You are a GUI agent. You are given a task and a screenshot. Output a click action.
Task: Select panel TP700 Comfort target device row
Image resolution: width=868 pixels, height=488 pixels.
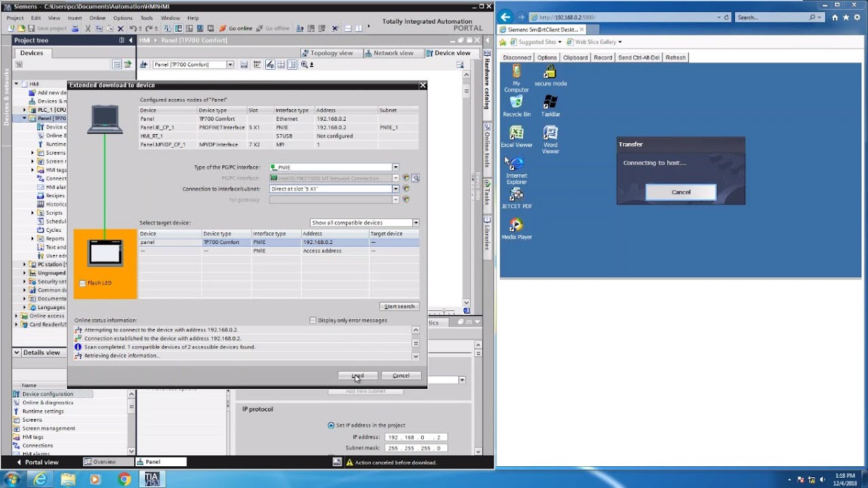coord(279,242)
